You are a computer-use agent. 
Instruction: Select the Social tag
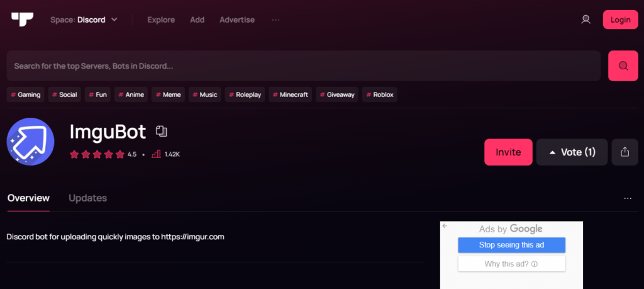coord(65,94)
